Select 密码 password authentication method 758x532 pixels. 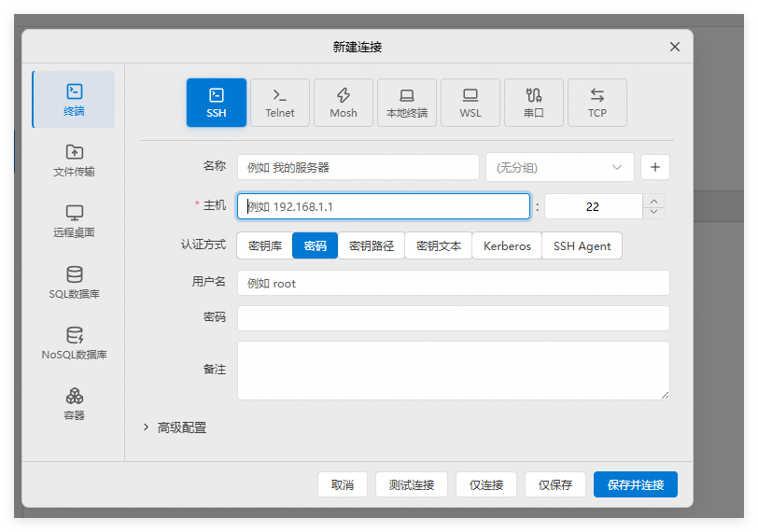click(315, 245)
